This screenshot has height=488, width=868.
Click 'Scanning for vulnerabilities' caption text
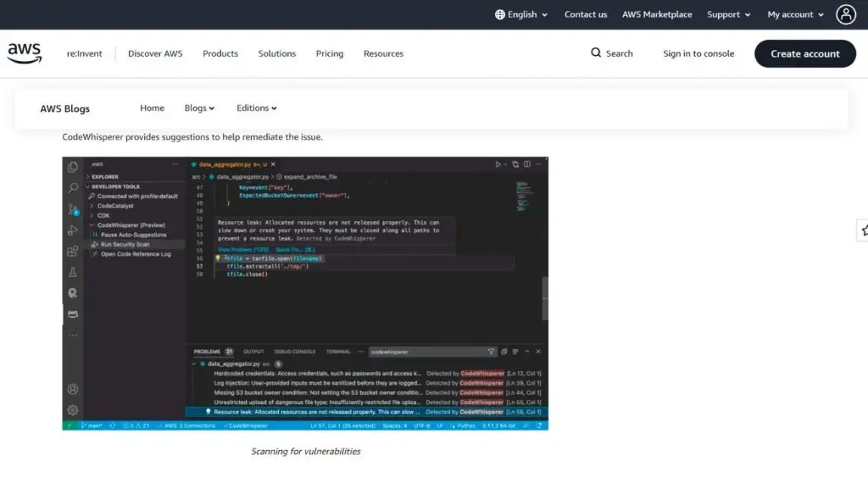click(x=305, y=452)
